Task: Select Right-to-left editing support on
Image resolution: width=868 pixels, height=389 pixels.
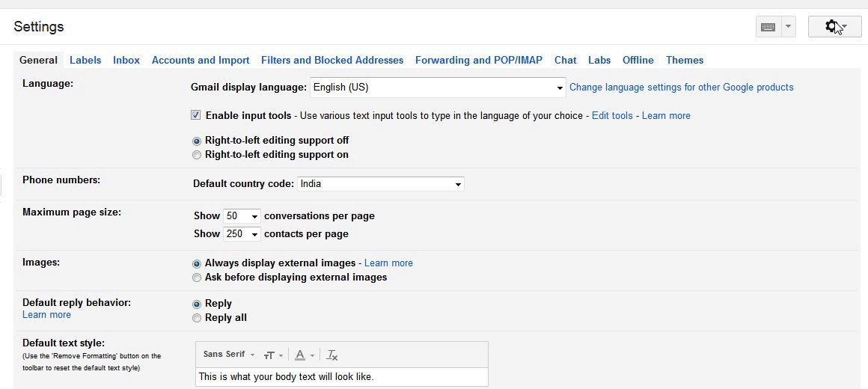Action: (x=197, y=155)
